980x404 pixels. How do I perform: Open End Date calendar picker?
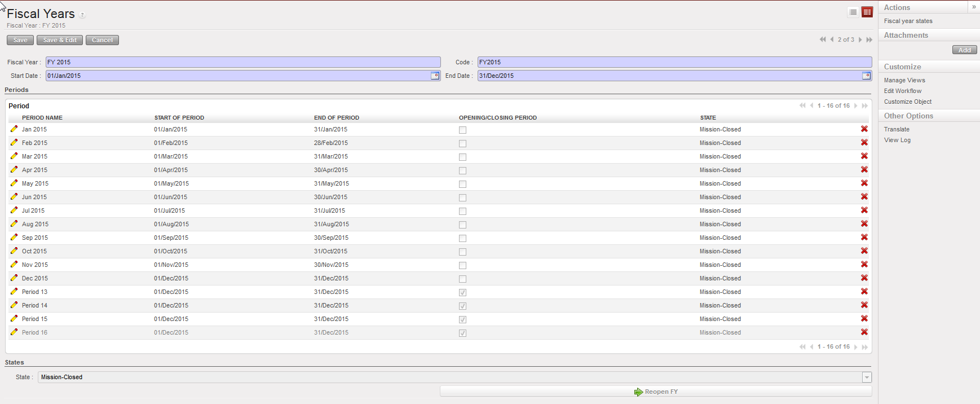866,76
